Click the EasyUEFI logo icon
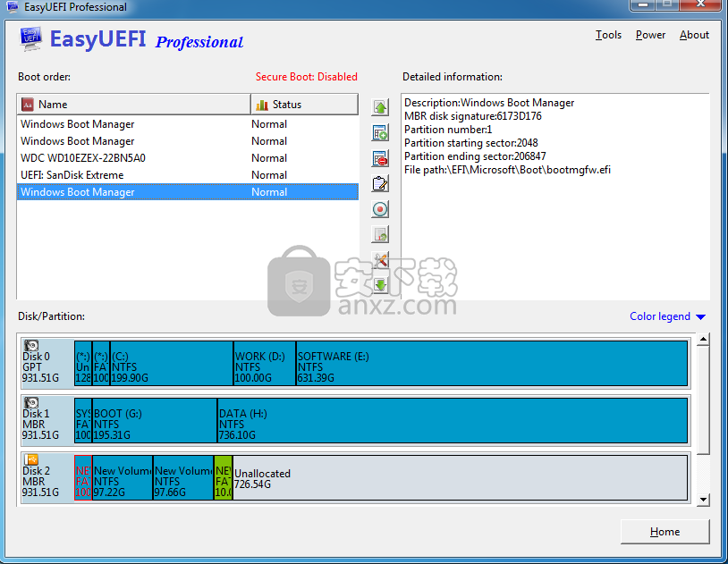Image resolution: width=728 pixels, height=564 pixels. 30,38
